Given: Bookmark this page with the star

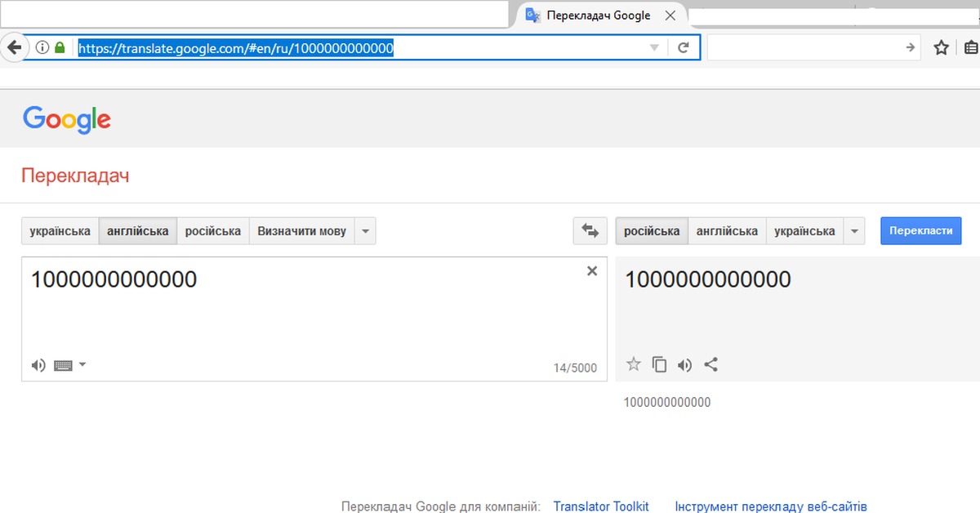Looking at the screenshot, I should (941, 48).
